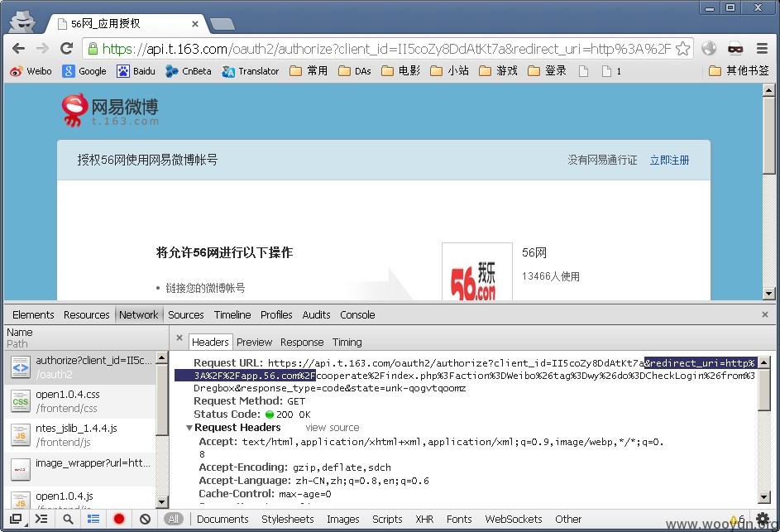
Task: Open devtools settings gear icon
Action: (x=763, y=519)
